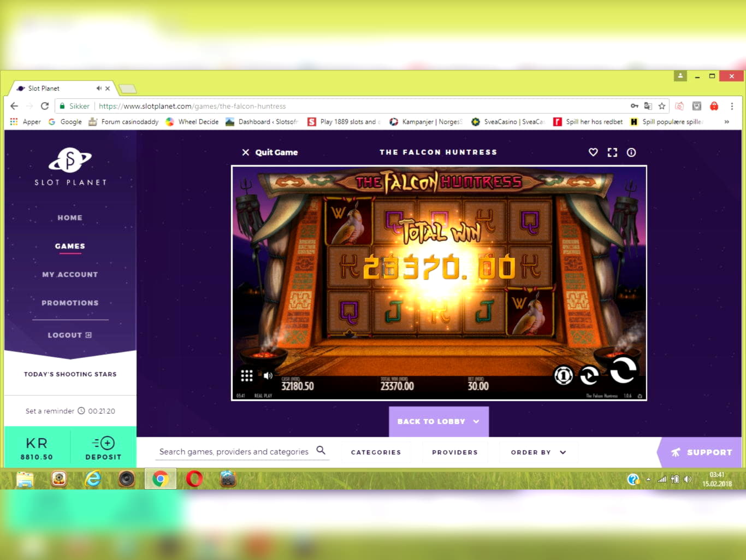Screen dimensions: 746x560
Task: Open the max bet coin button
Action: [563, 375]
